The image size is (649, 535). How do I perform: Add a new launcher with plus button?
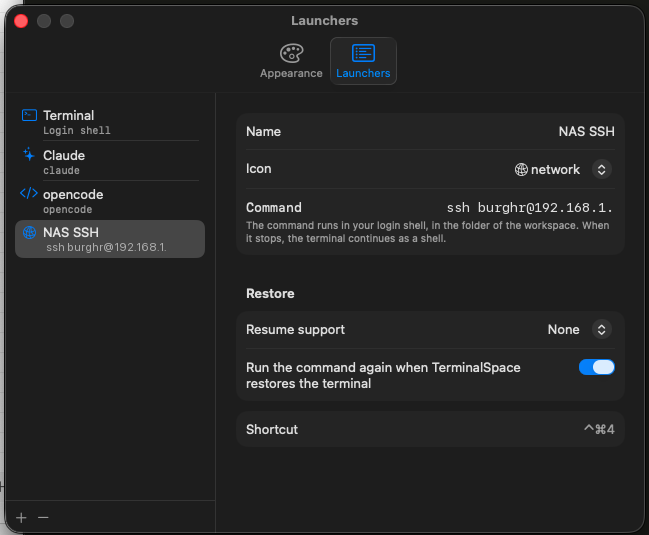pos(21,517)
